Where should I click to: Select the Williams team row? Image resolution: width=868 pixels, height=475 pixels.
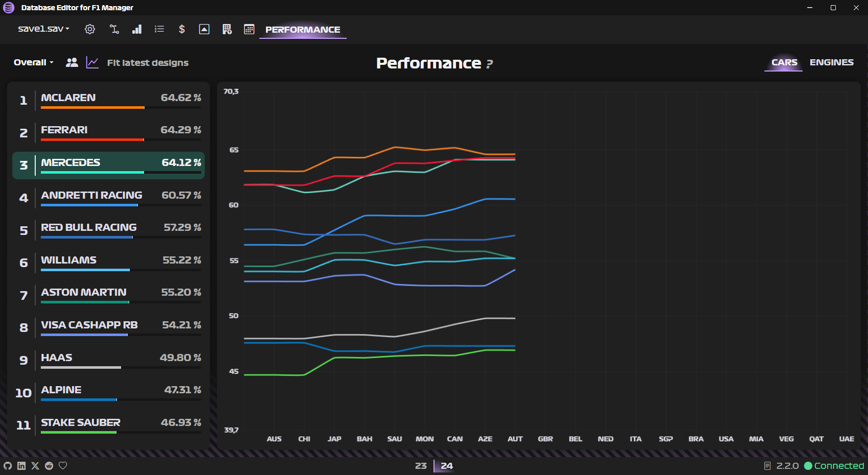point(109,263)
